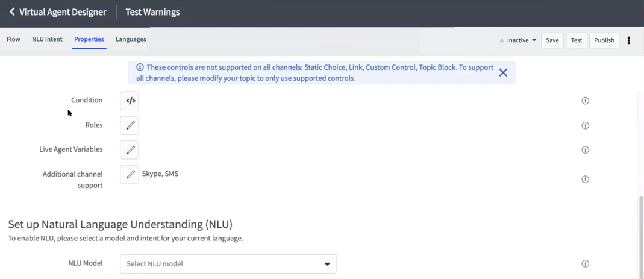Click the Test Warnings topic title
Image resolution: width=644 pixels, height=279 pixels.
coord(152,12)
